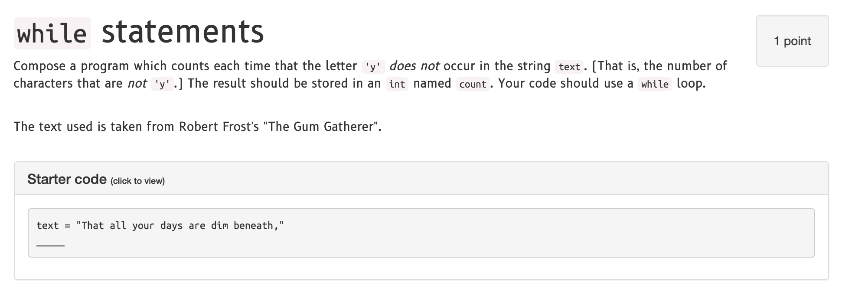The height and width of the screenshot is (281, 868).
Task: Click the Robert Frost attribution sentence
Action: (x=197, y=127)
